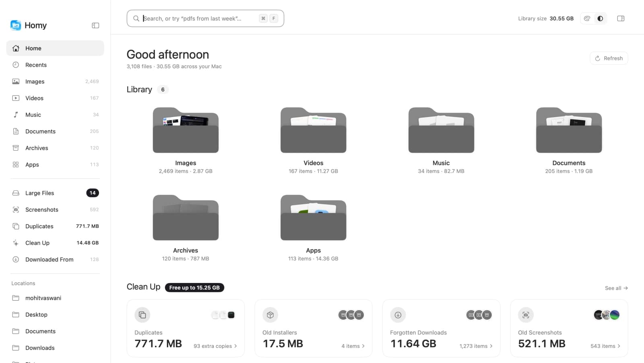Click the Large Files drive icon
The image size is (644, 363).
coord(16,193)
